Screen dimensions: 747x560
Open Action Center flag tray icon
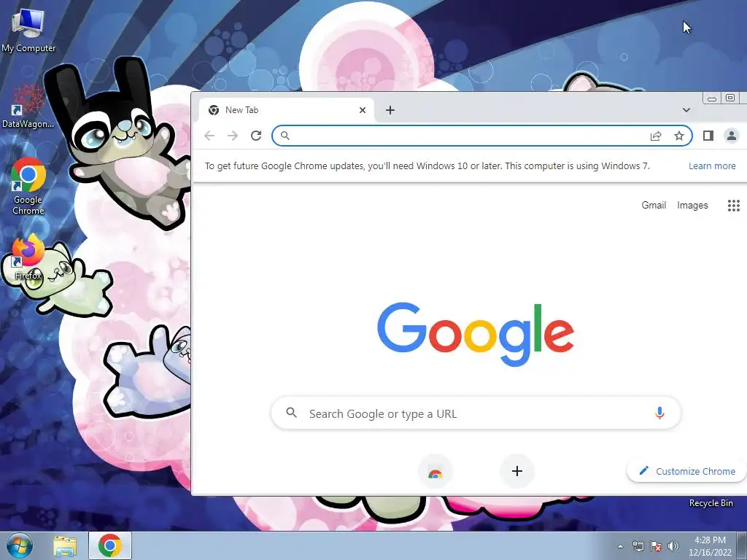pos(656,546)
